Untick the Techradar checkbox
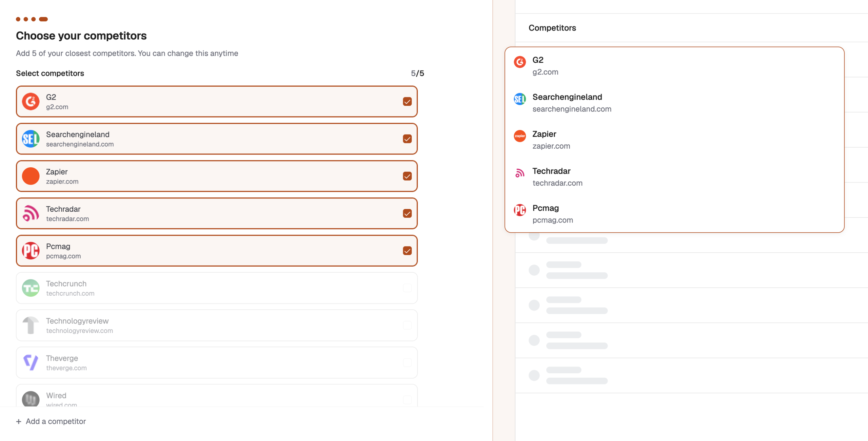This screenshot has width=868, height=441. [x=407, y=213]
